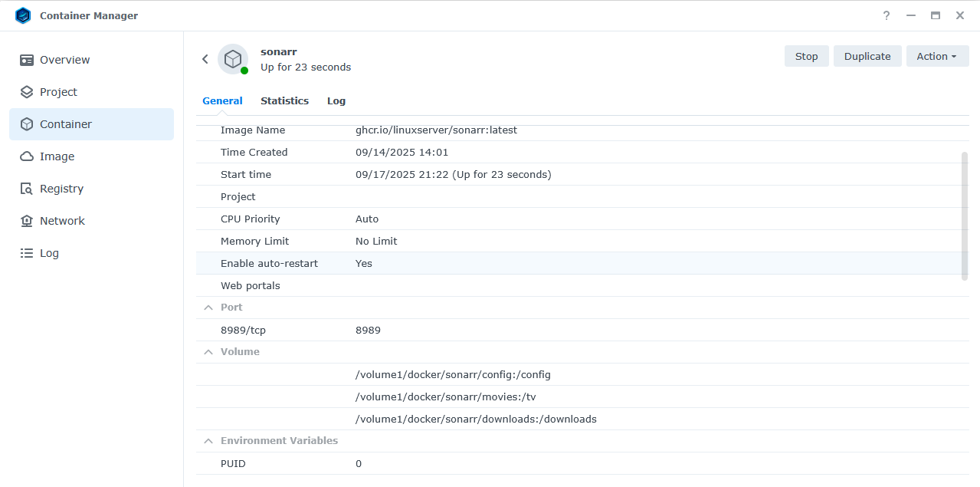The height and width of the screenshot is (487, 980).
Task: Click the Memory Limit No Limit value
Action: point(376,242)
